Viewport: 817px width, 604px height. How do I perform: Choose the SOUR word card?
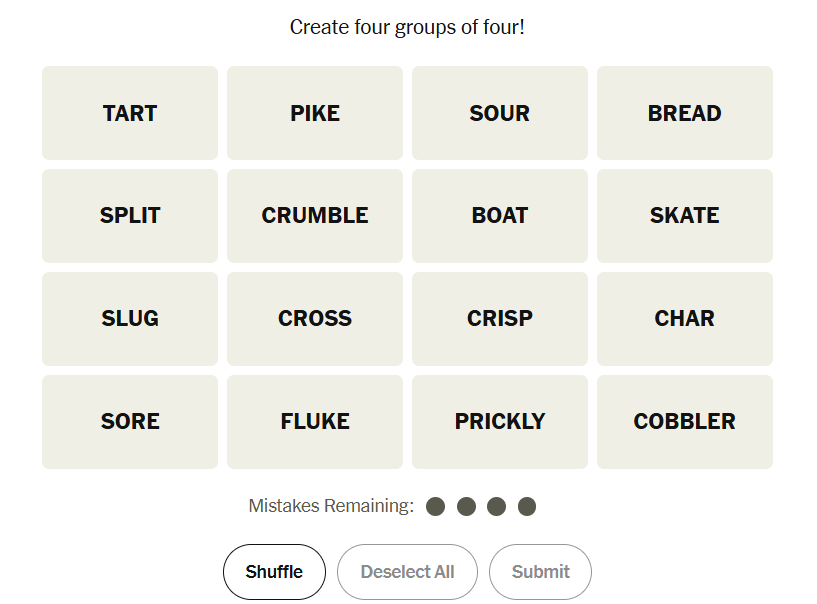coord(500,113)
